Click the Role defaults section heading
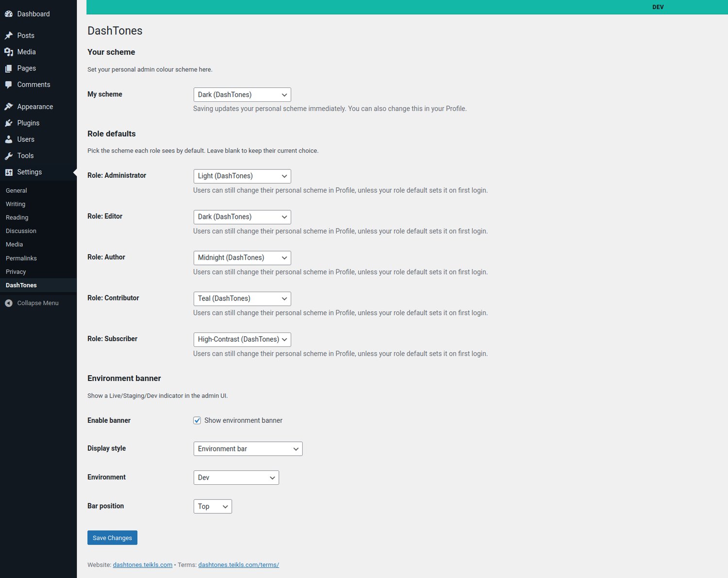Viewport: 728px width, 578px height. coord(112,134)
